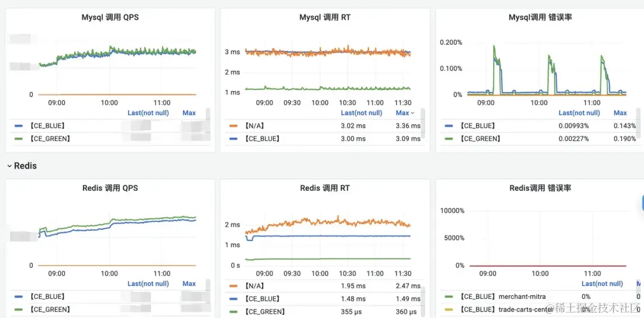The width and height of the screenshot is (644, 318).
Task: Toggle CE_BLUE series in Mysql QPS legend
Action: 48,126
